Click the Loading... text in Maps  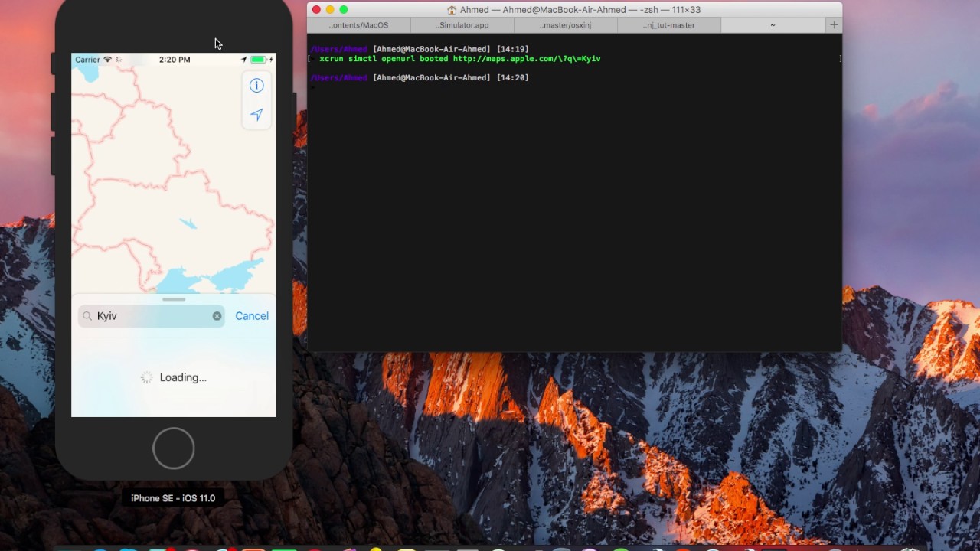183,377
